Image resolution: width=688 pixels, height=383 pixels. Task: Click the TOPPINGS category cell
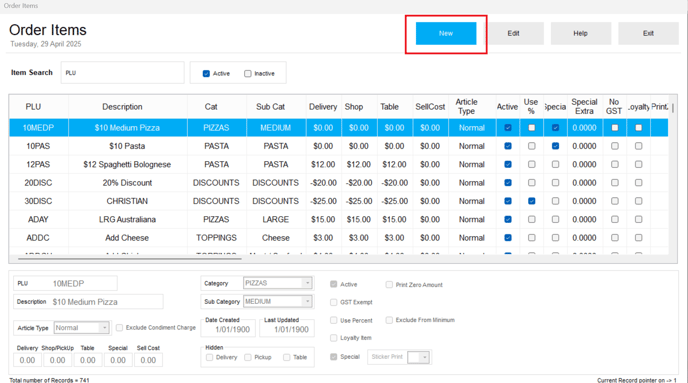coord(216,238)
